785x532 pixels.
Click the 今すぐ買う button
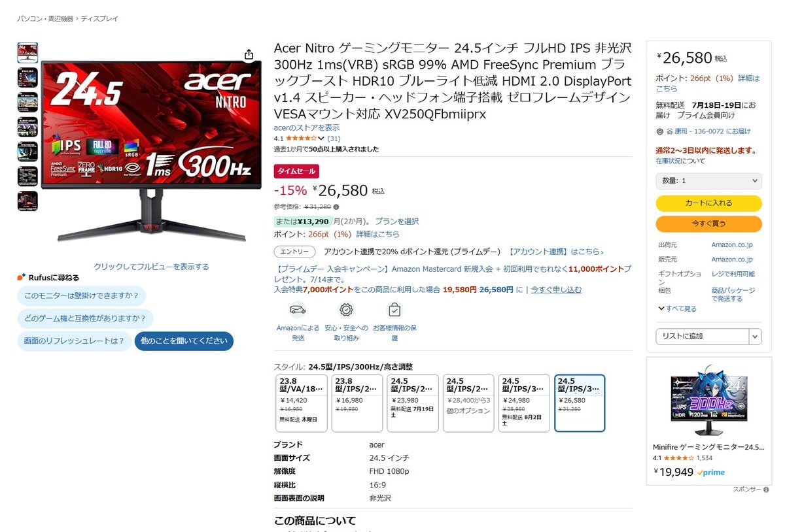[x=708, y=224]
